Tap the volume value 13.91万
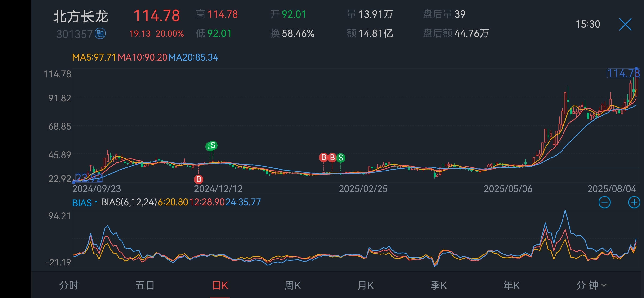The image size is (644, 298). point(376,14)
